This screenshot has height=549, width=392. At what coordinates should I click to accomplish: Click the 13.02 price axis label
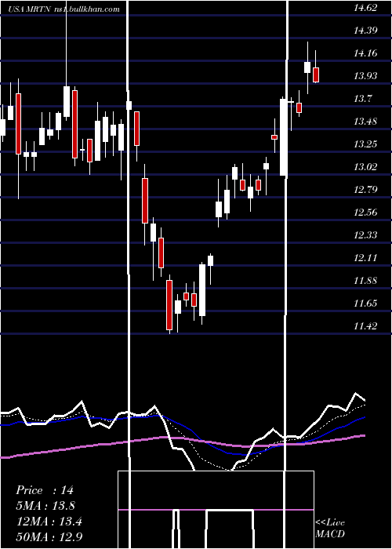(x=365, y=166)
